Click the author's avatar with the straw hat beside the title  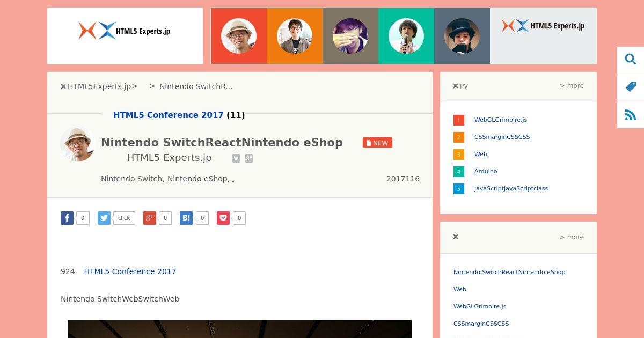78,144
